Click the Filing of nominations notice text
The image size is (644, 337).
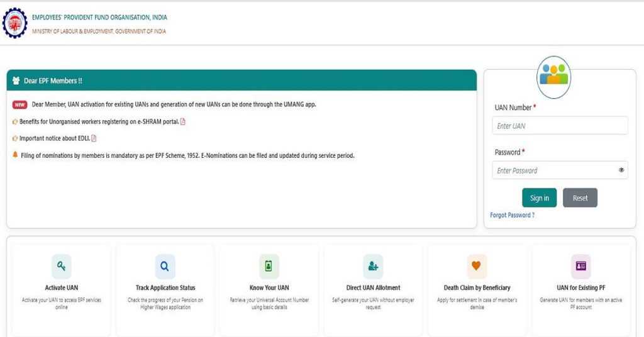(187, 155)
